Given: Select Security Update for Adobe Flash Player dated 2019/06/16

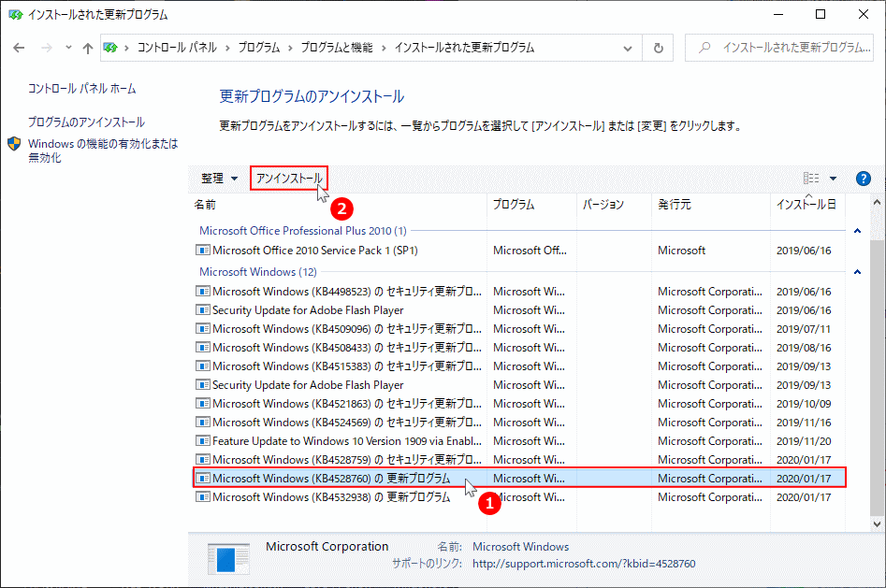Looking at the screenshot, I should [519, 310].
